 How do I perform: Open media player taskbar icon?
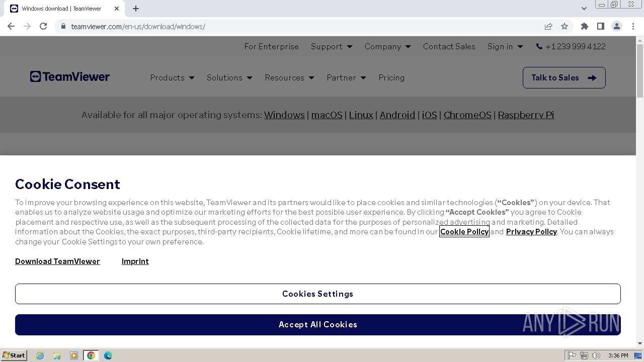click(74, 355)
